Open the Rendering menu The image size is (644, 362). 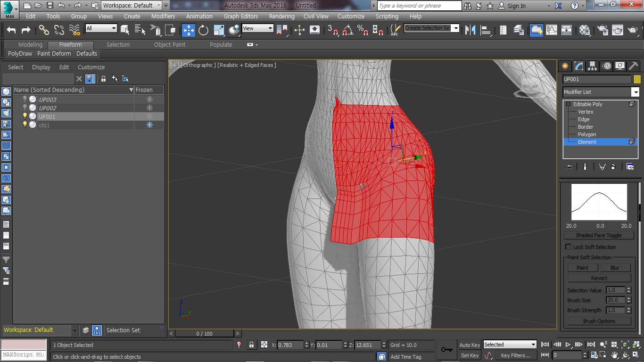pyautogui.click(x=281, y=16)
